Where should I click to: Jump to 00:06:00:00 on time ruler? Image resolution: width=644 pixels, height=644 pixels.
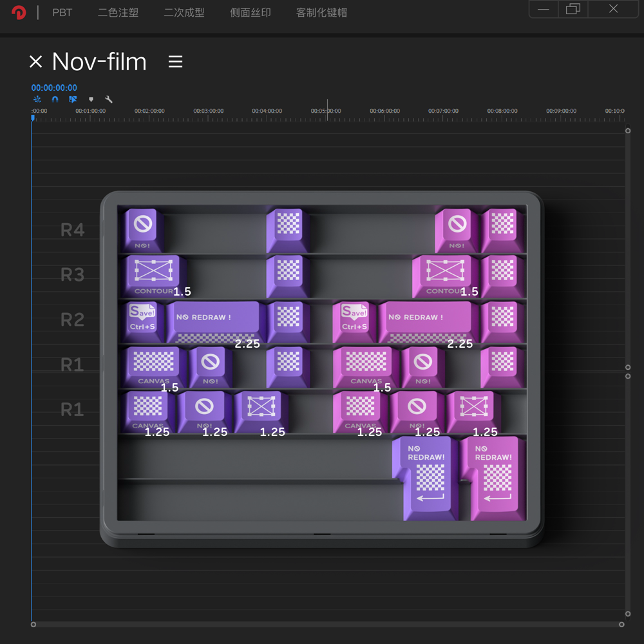pos(385,111)
